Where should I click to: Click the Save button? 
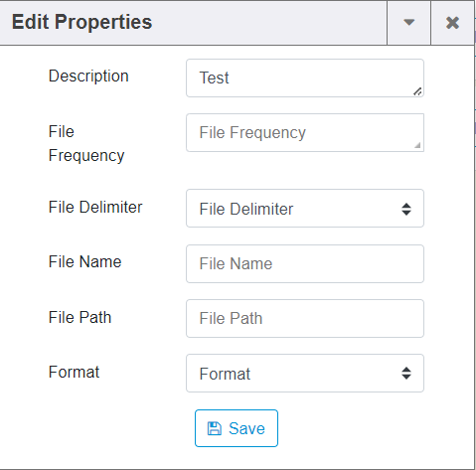pyautogui.click(x=237, y=428)
